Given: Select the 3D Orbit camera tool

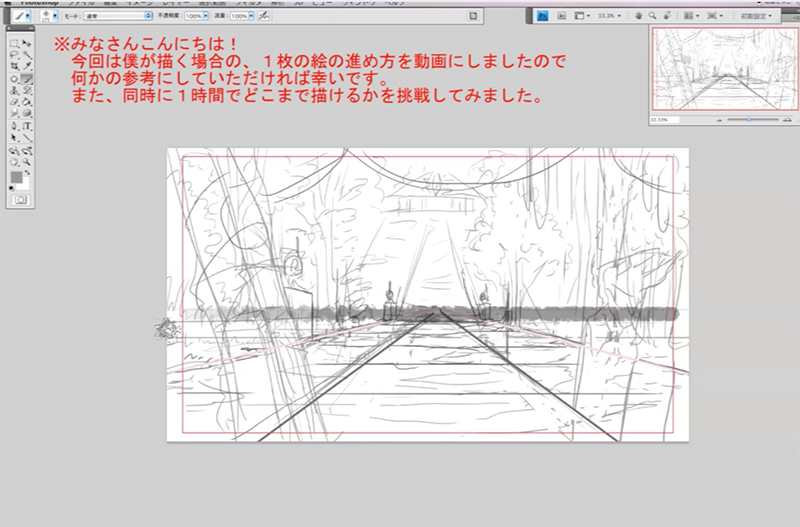Looking at the screenshot, I should pos(27,151).
